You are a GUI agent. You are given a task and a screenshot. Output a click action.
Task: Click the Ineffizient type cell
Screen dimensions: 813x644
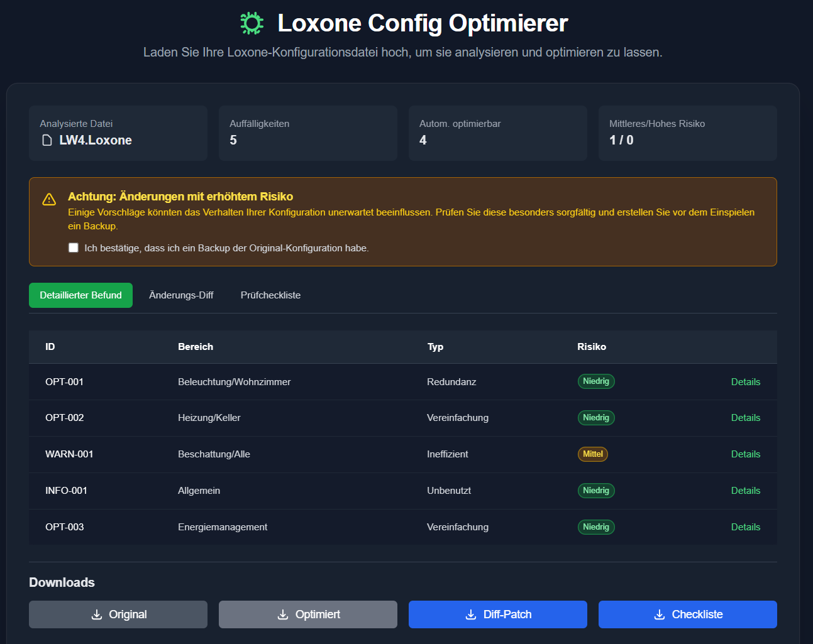point(448,454)
